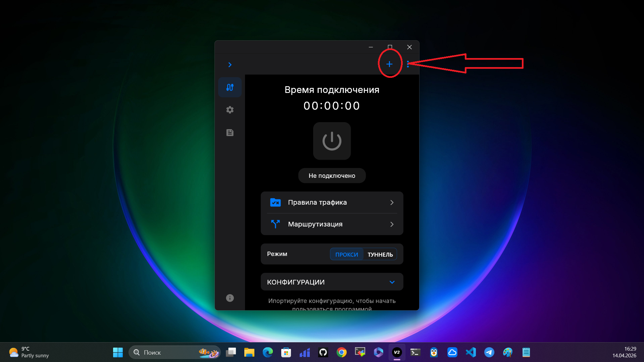Select the connection page icon in sidebar

[230, 87]
